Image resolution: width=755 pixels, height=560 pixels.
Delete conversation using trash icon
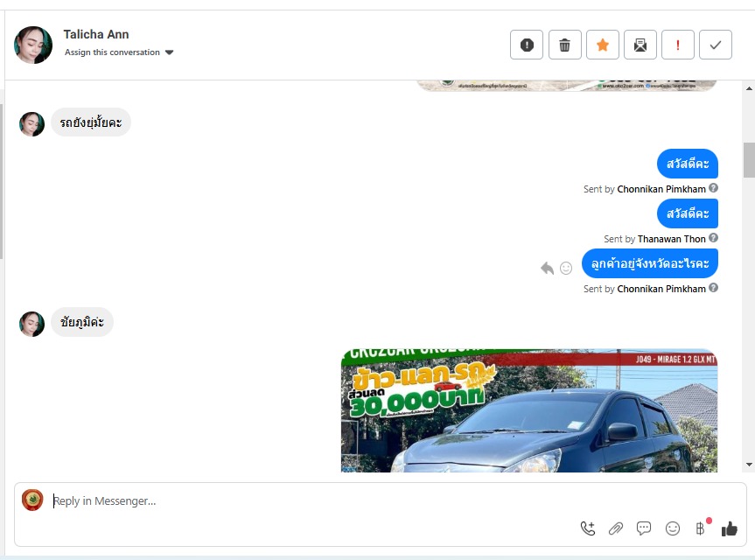(565, 45)
